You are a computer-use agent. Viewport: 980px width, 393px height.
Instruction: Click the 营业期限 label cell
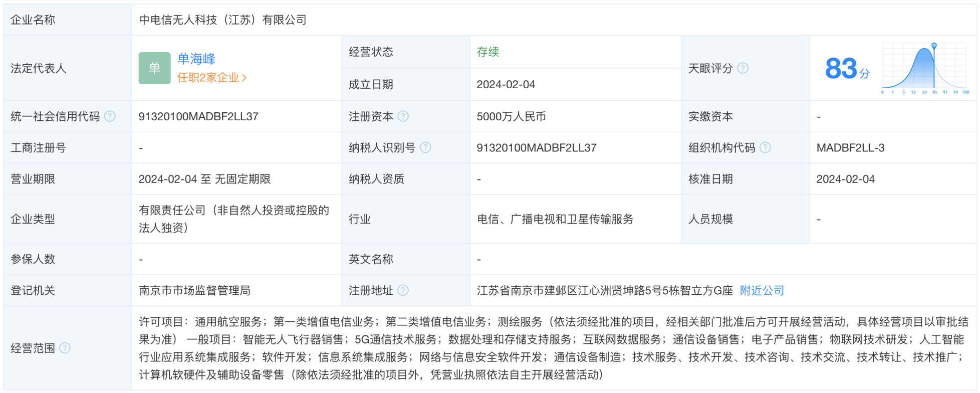(x=68, y=179)
